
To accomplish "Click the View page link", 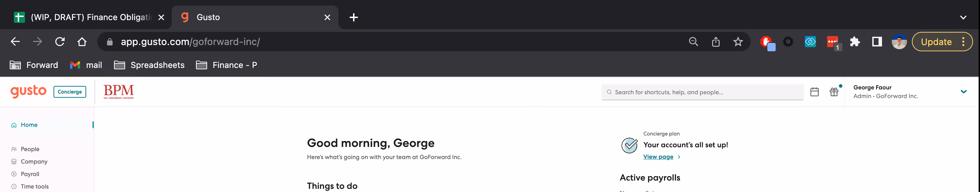I will pyautogui.click(x=658, y=157).
